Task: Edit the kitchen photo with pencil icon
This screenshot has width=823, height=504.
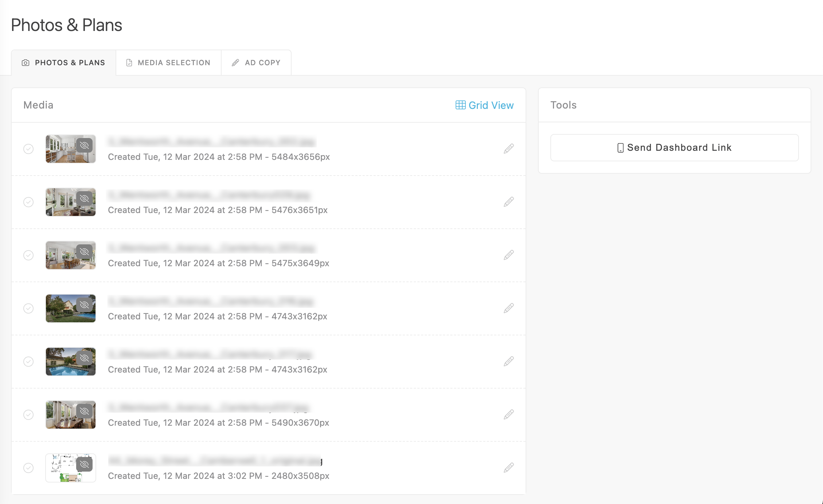Action: (x=508, y=149)
